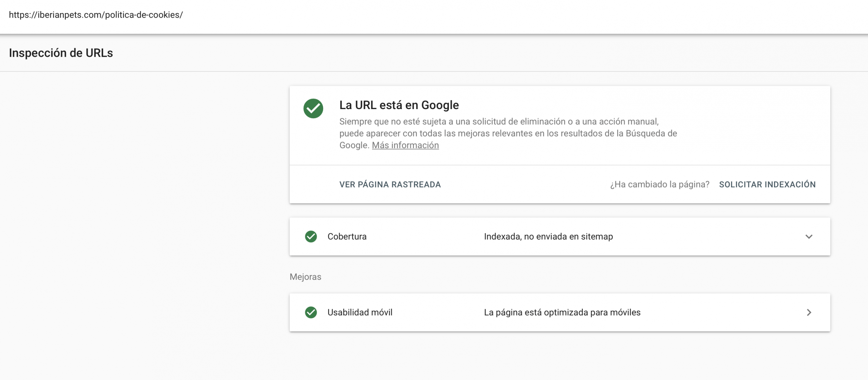Open the 'Más información' link
Screen dimensions: 868x380
click(405, 145)
